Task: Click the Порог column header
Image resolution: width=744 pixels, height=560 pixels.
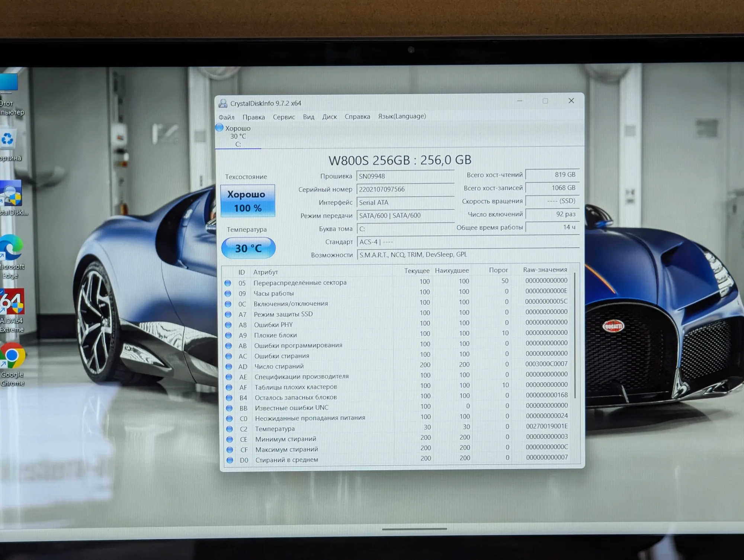Action: [x=498, y=270]
